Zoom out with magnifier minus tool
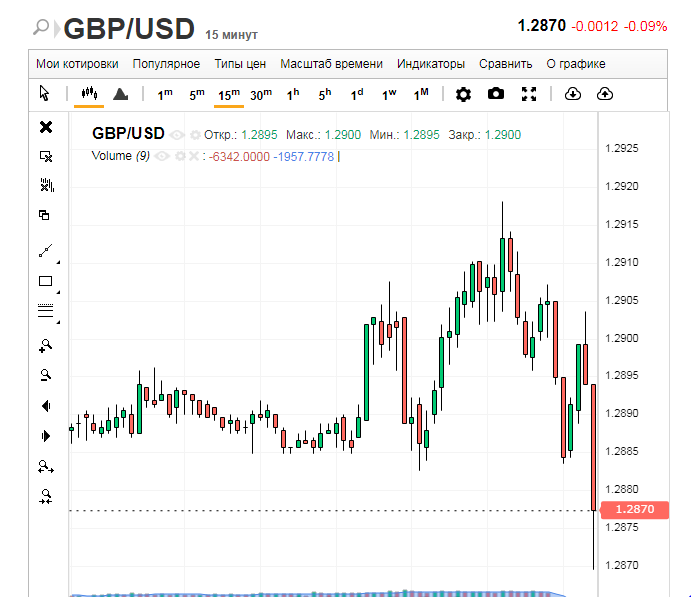The width and height of the screenshot is (691, 597). [x=45, y=375]
